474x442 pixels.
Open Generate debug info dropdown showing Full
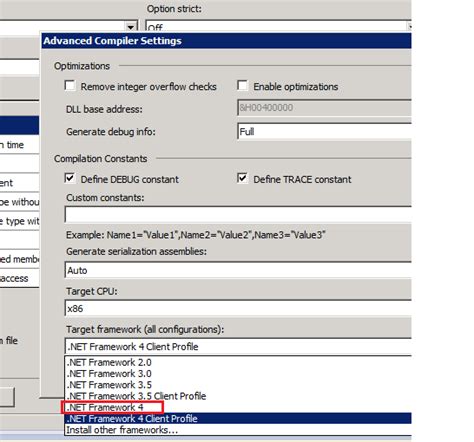click(x=324, y=132)
